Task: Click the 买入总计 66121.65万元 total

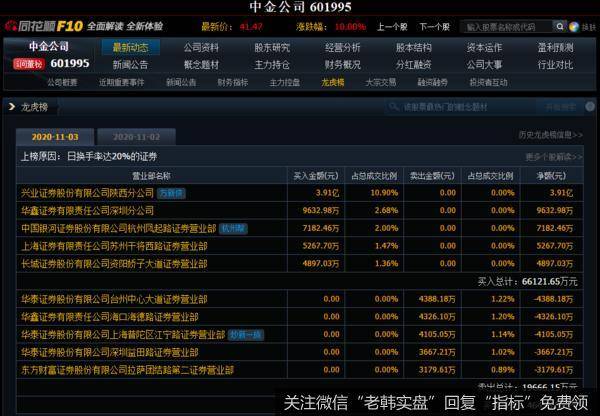Action: pyautogui.click(x=528, y=282)
